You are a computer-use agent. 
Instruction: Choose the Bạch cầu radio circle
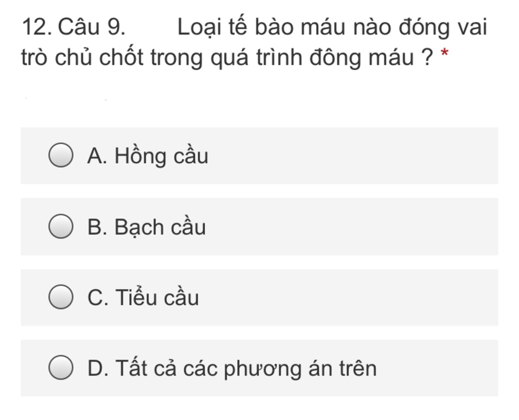click(60, 226)
